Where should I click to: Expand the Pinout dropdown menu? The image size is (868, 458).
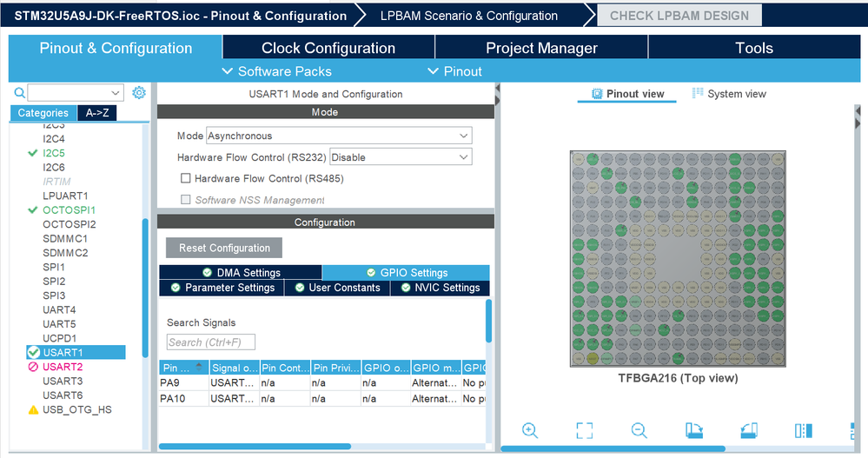coord(454,71)
